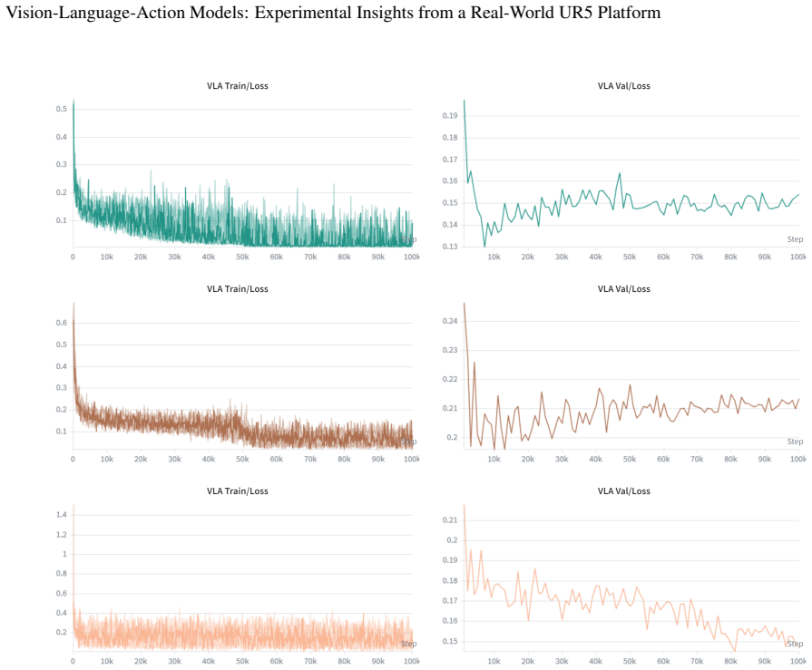This screenshot has height=670, width=812.
Task: Click the 0.21 y-axis label on peach val chart
Action: point(451,520)
